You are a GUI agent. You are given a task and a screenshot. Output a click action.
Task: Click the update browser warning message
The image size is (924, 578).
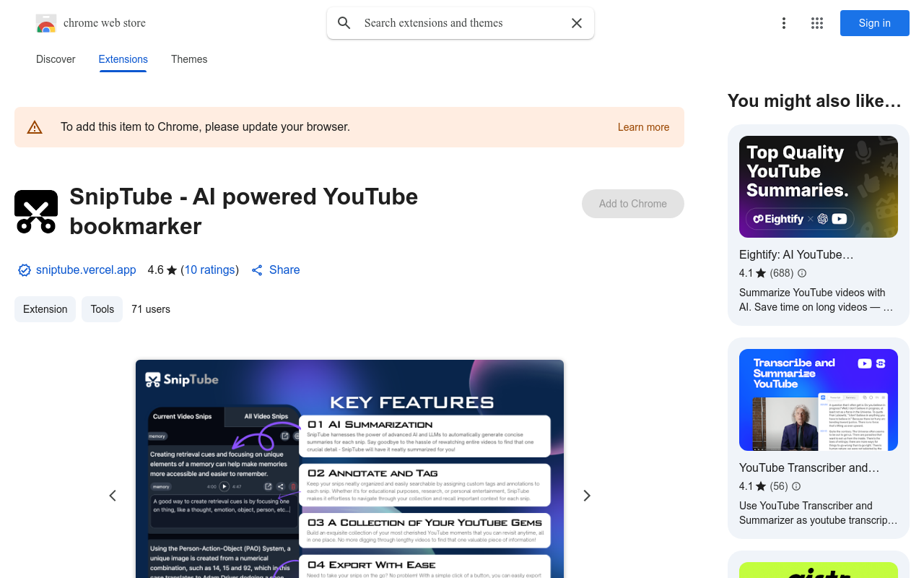(x=205, y=127)
